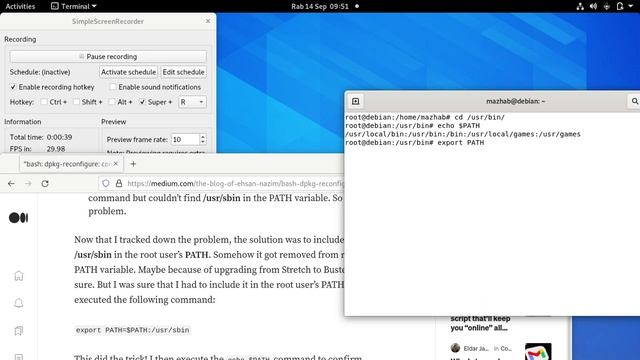
Task: Toggle Enable sound notifications checkbox
Action: (x=113, y=87)
